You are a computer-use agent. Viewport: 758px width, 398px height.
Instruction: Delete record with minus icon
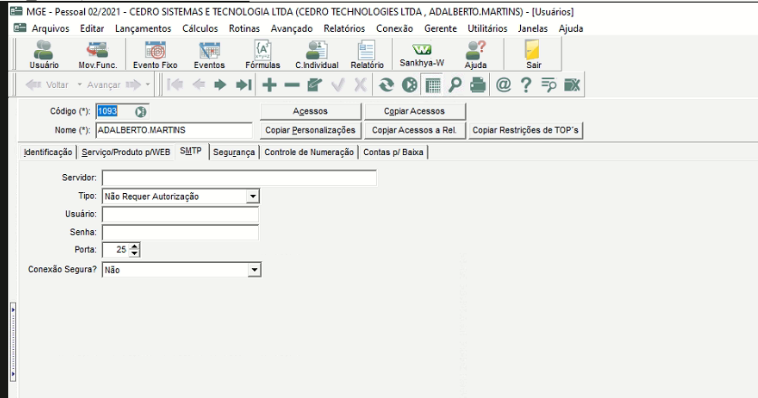292,85
